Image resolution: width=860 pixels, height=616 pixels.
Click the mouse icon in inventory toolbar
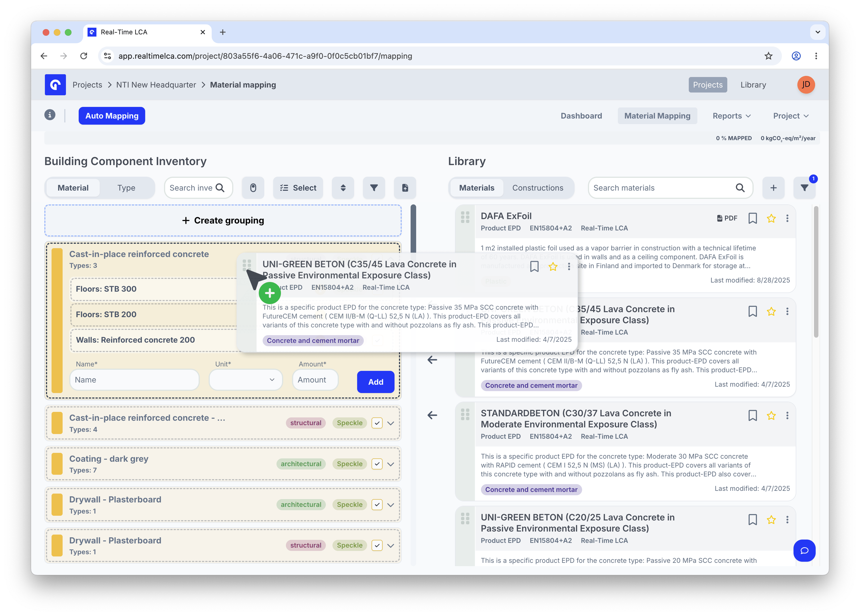click(x=253, y=188)
